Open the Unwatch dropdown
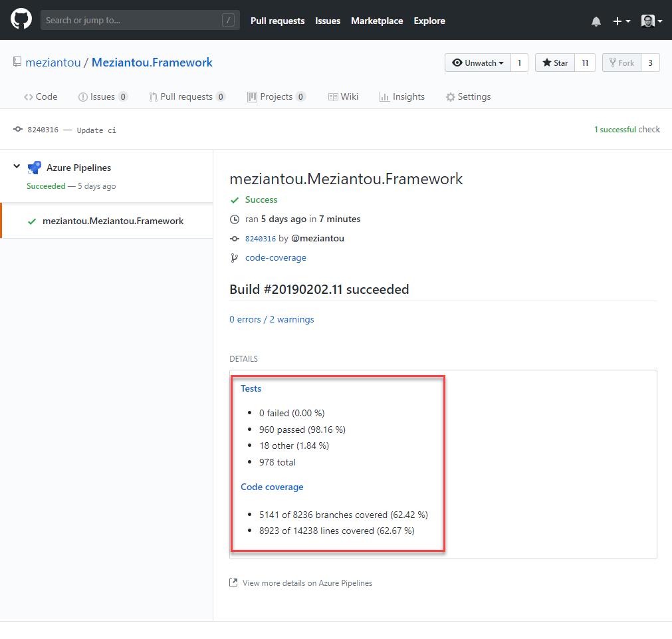Screen dimensions: 672x639 click(477, 63)
